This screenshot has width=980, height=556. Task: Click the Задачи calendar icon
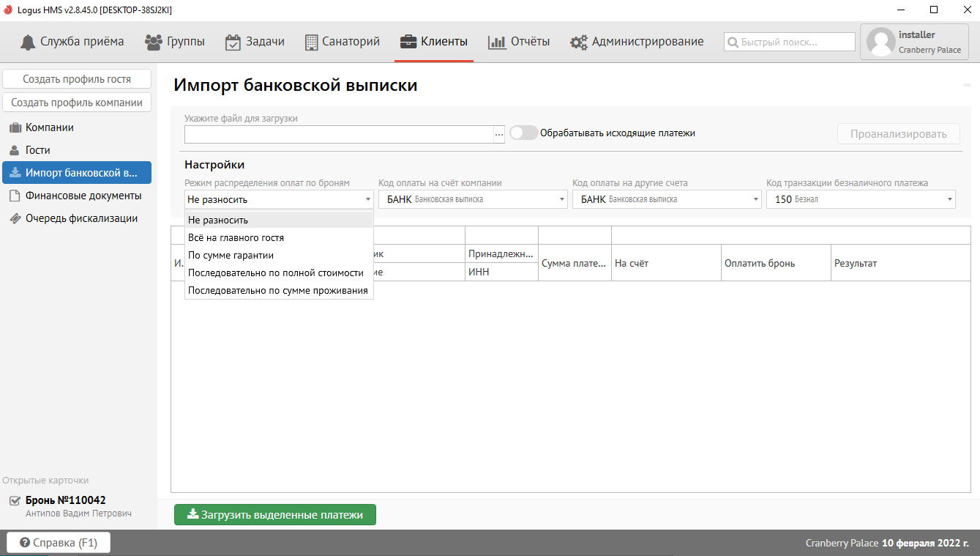(x=233, y=42)
